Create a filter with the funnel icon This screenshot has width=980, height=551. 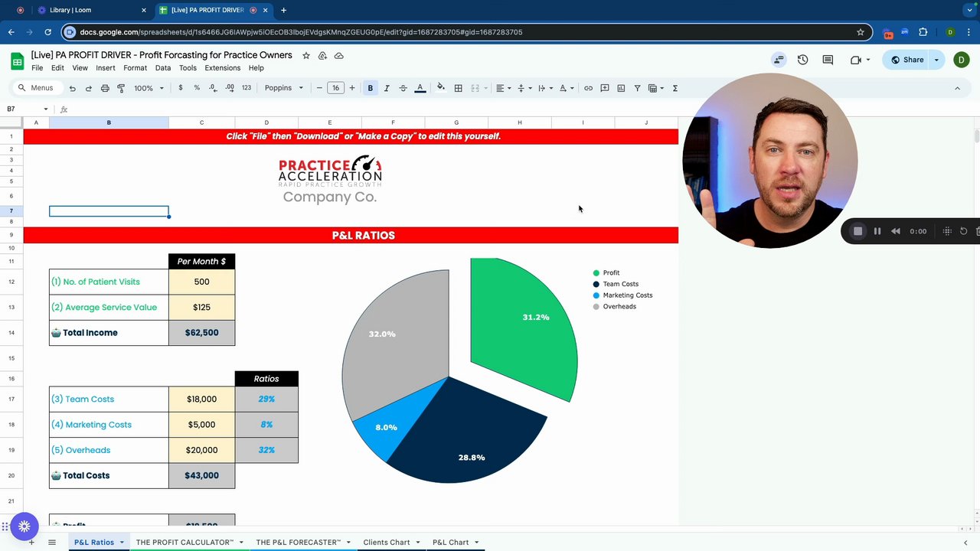pyautogui.click(x=637, y=88)
